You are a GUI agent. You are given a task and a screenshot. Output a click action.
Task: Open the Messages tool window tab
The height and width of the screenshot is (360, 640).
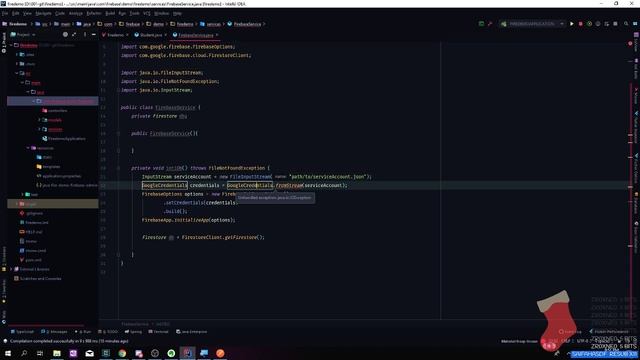pyautogui.click(x=54, y=332)
